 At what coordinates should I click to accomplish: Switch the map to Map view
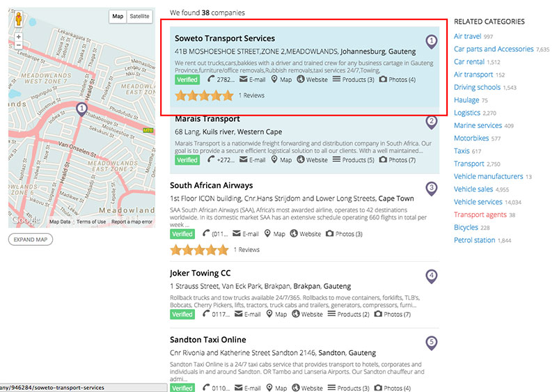coord(118,16)
